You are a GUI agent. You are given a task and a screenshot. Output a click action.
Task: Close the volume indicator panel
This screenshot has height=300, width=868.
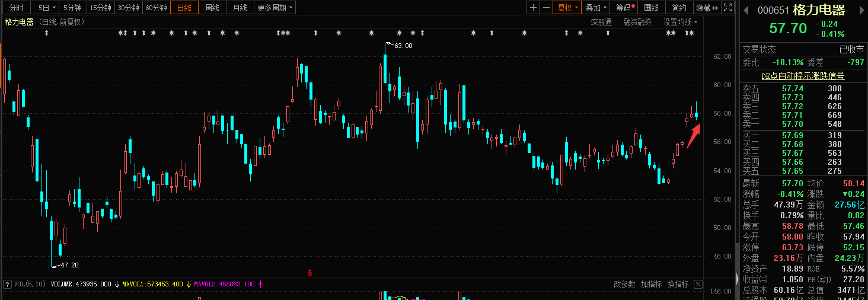click(698, 284)
